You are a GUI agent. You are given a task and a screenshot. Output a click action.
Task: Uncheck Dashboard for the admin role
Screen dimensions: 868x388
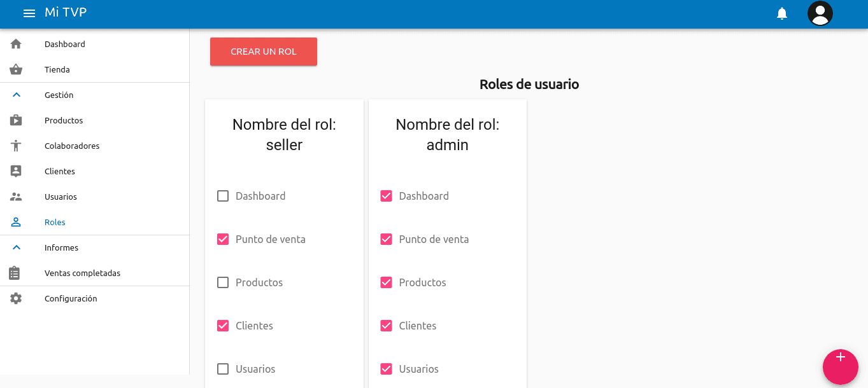[386, 196]
